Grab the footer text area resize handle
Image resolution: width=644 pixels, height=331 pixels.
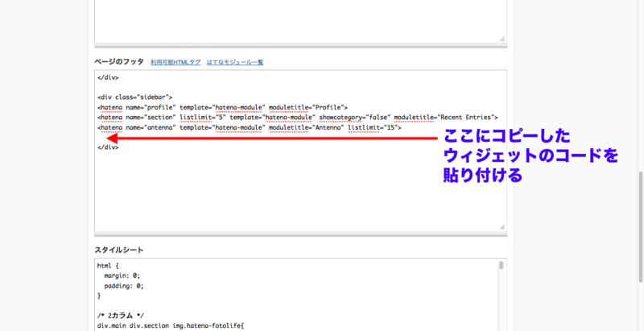[x=502, y=227]
